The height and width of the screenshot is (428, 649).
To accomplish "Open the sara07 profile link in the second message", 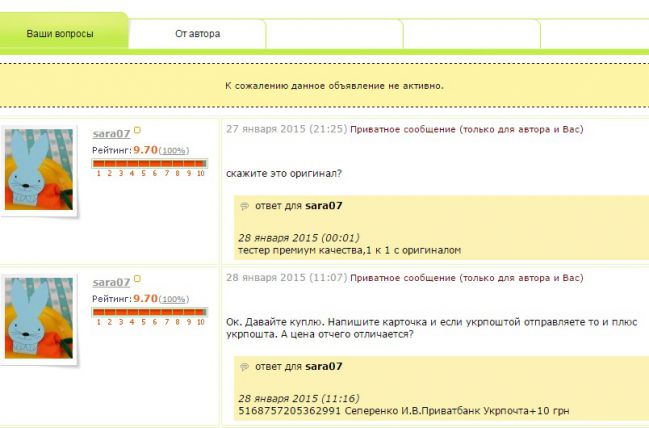I will [x=111, y=282].
